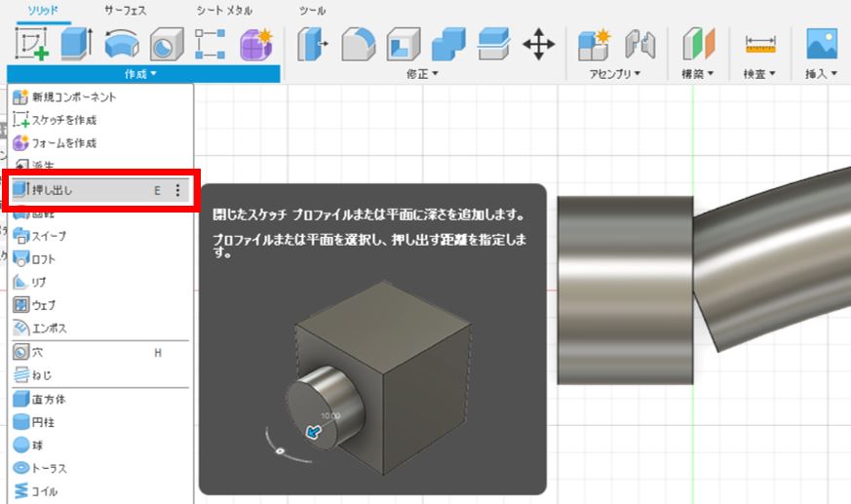The image size is (851, 504).
Task: Select the curved pipe body in viewport
Action: tap(776, 260)
